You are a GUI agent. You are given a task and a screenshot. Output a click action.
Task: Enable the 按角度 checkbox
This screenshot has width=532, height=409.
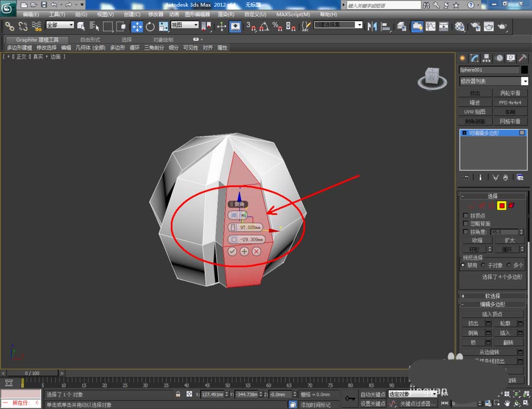pyautogui.click(x=465, y=232)
